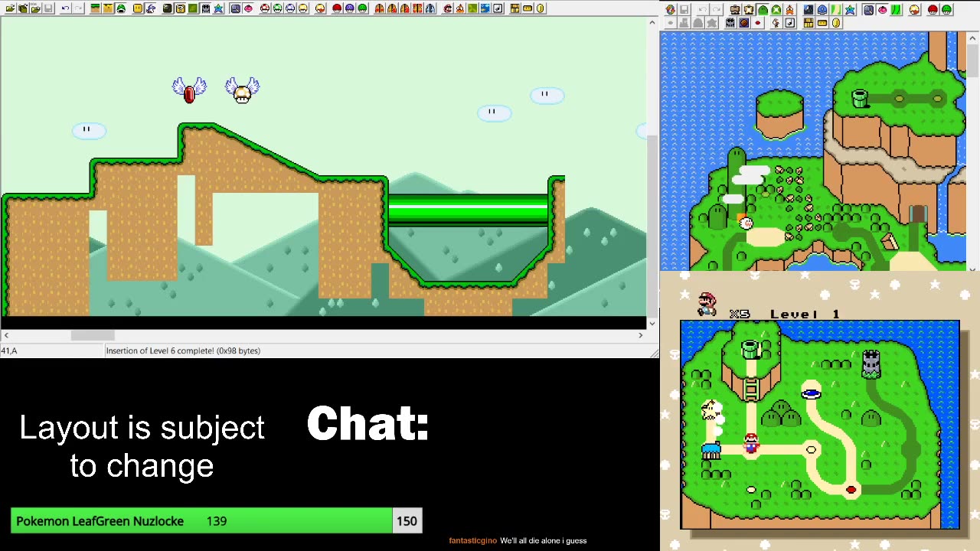Click the blue mushroom toolbar icon

[x=290, y=8]
